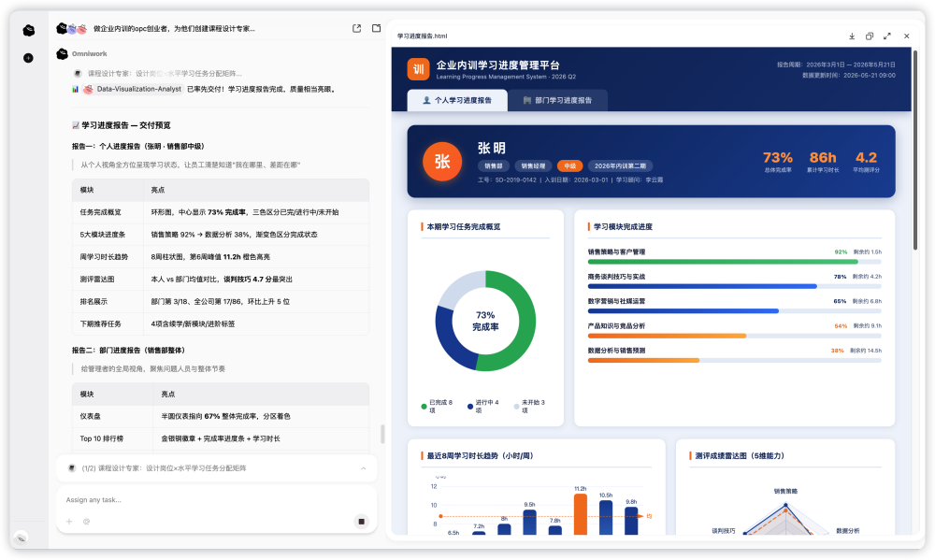This screenshot has height=560, width=935.
Task: Click the 本期学习任务完成概览 card title
Action: pos(464,226)
